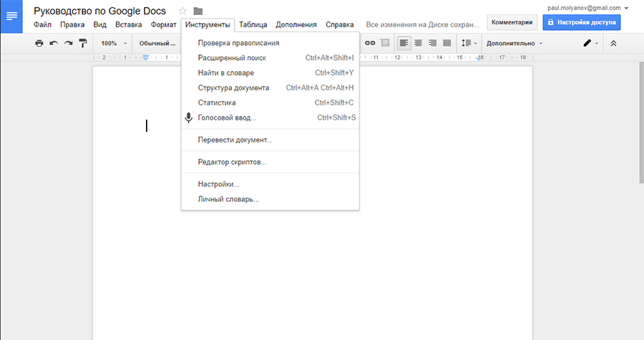Insert a link using the toolbar icon
The image size is (644, 340).
[370, 43]
